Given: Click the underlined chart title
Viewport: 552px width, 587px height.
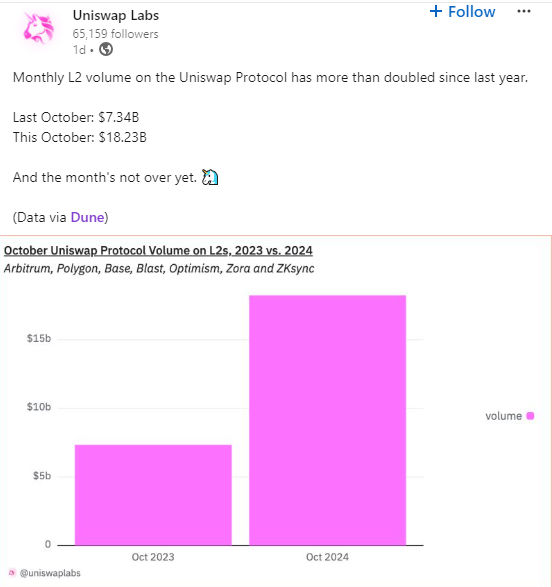Looking at the screenshot, I should (x=158, y=250).
